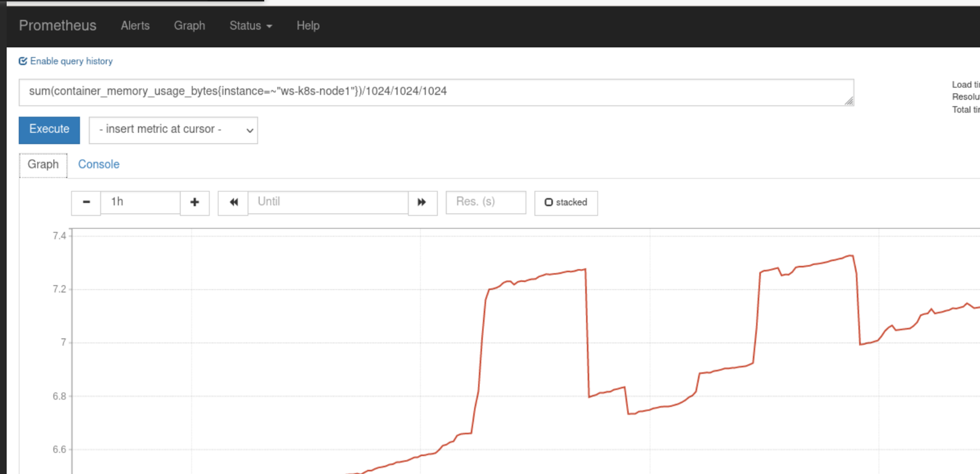Click the 7 y-axis label
Screen dimensions: 980x474
pos(63,342)
